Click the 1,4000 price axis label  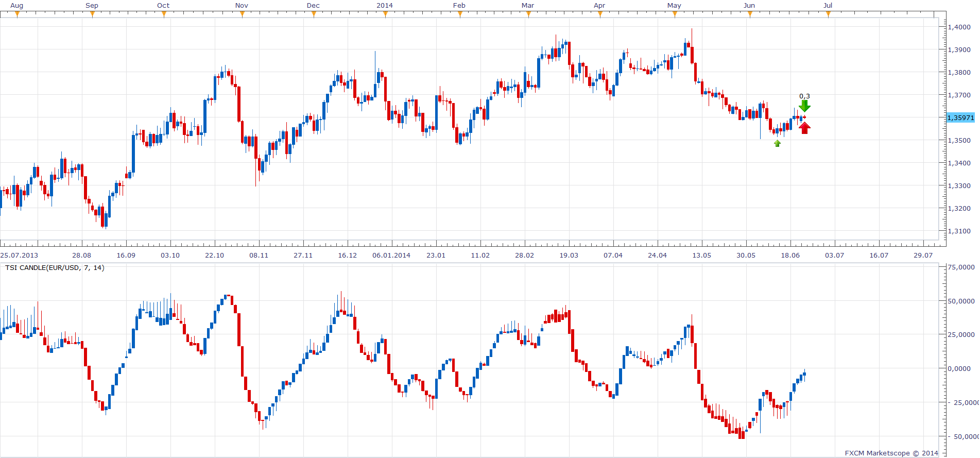(x=959, y=27)
